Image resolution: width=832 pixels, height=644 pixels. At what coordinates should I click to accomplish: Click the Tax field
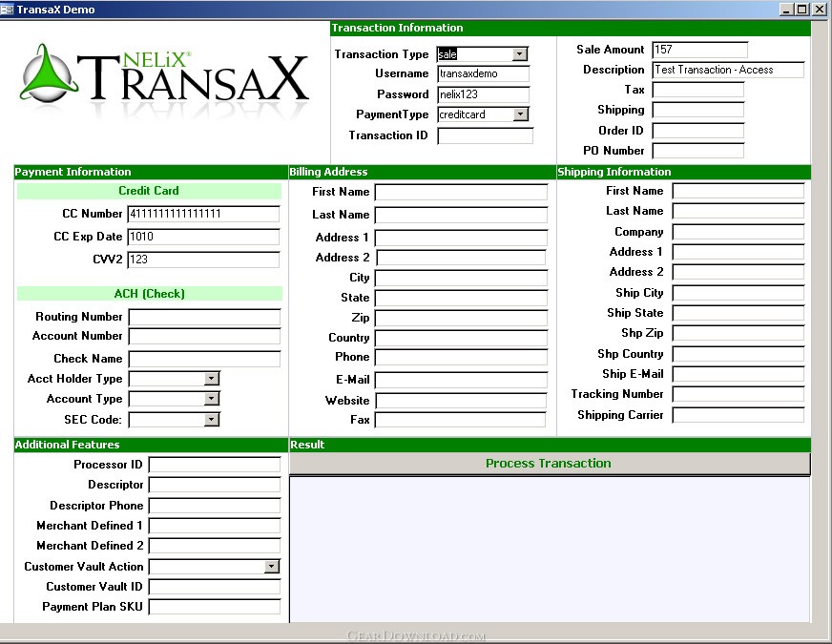pyautogui.click(x=697, y=90)
